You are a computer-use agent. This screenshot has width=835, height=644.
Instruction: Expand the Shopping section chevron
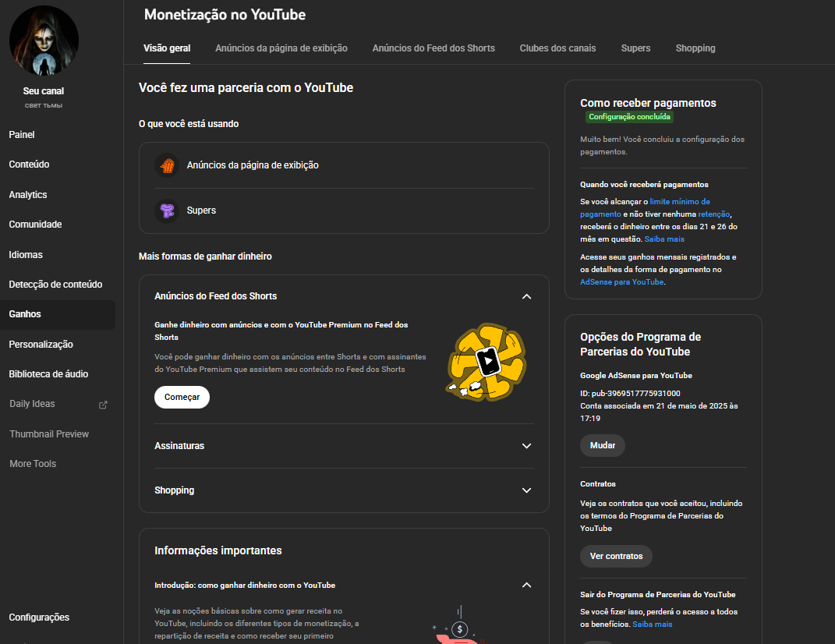[x=526, y=490]
